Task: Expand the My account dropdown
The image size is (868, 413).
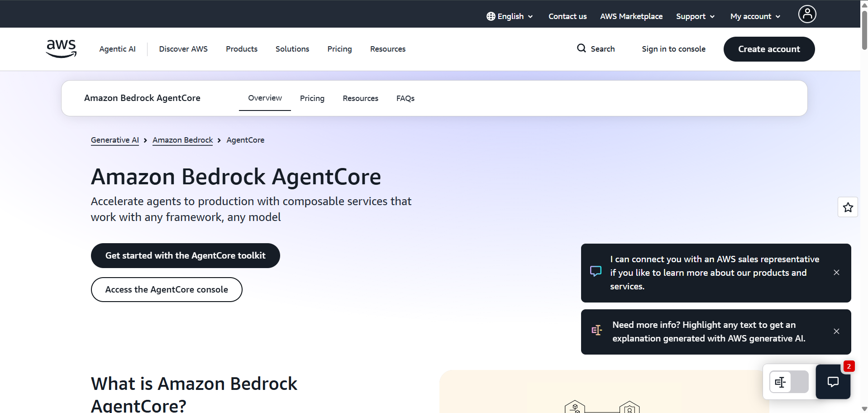Action: click(x=755, y=16)
